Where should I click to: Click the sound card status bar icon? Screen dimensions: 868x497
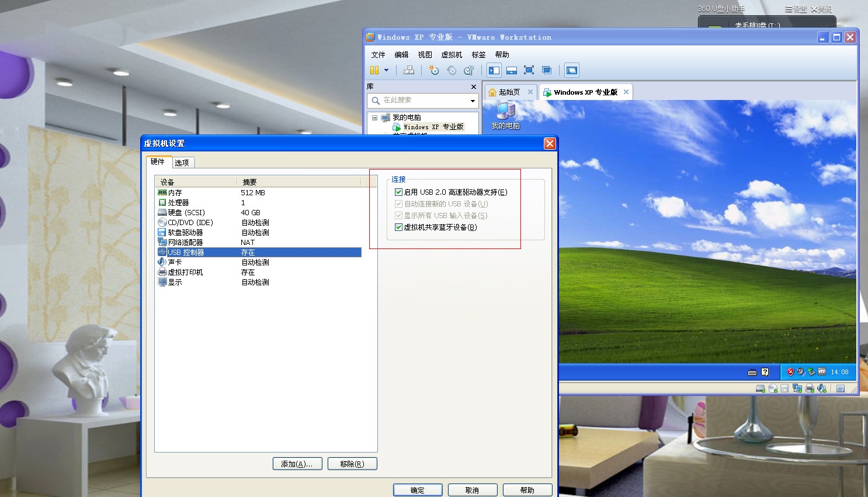[x=822, y=388]
